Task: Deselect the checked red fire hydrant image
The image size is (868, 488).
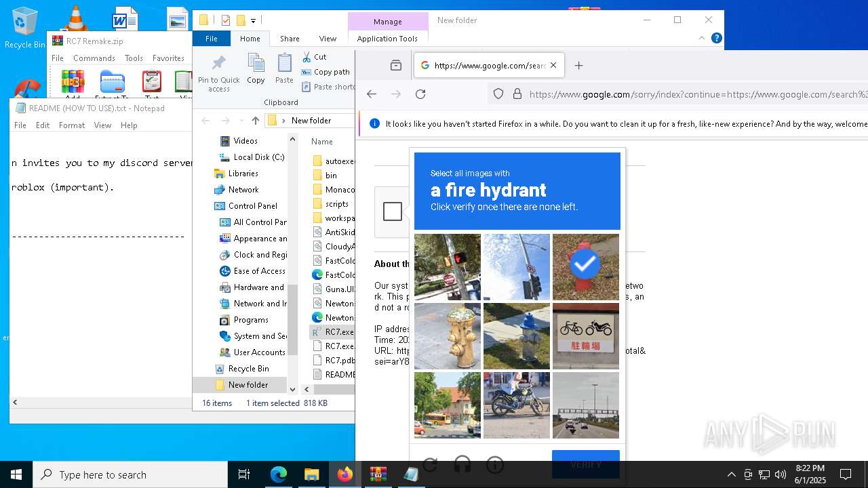Action: [586, 267]
